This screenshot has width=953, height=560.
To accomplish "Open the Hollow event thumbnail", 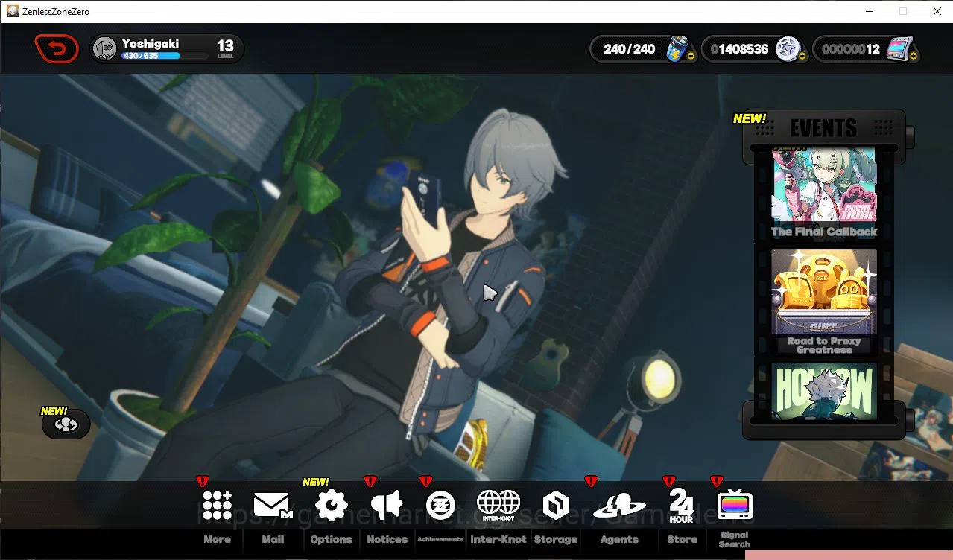I will (823, 392).
